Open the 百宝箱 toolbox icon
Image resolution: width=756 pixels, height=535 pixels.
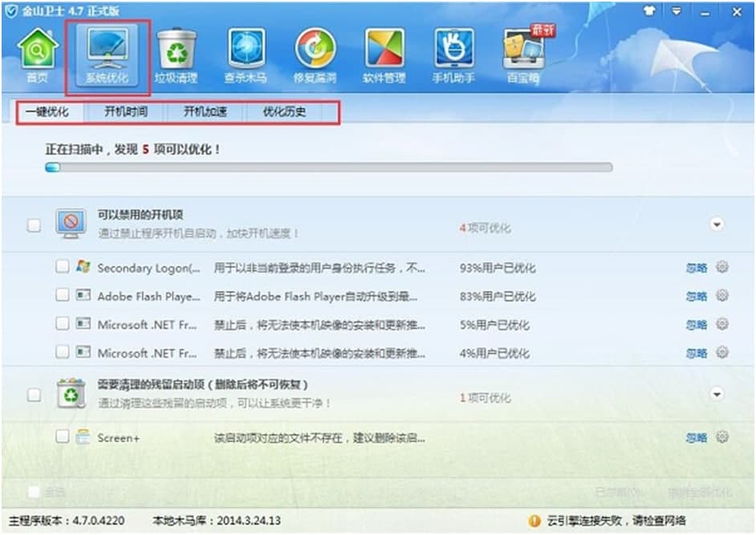523,54
